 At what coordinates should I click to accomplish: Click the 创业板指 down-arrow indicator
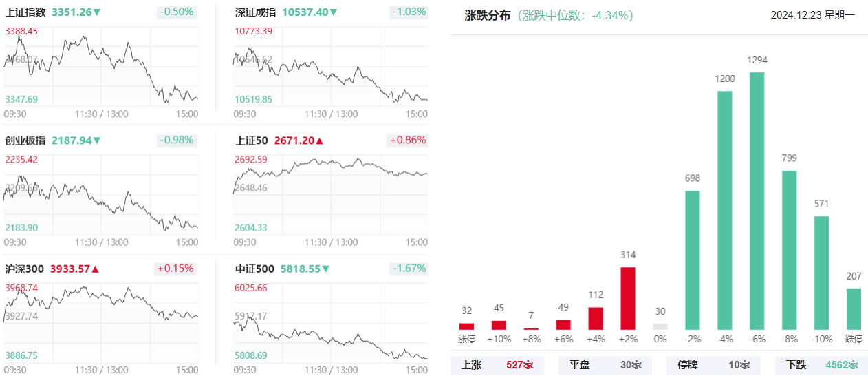[97, 140]
